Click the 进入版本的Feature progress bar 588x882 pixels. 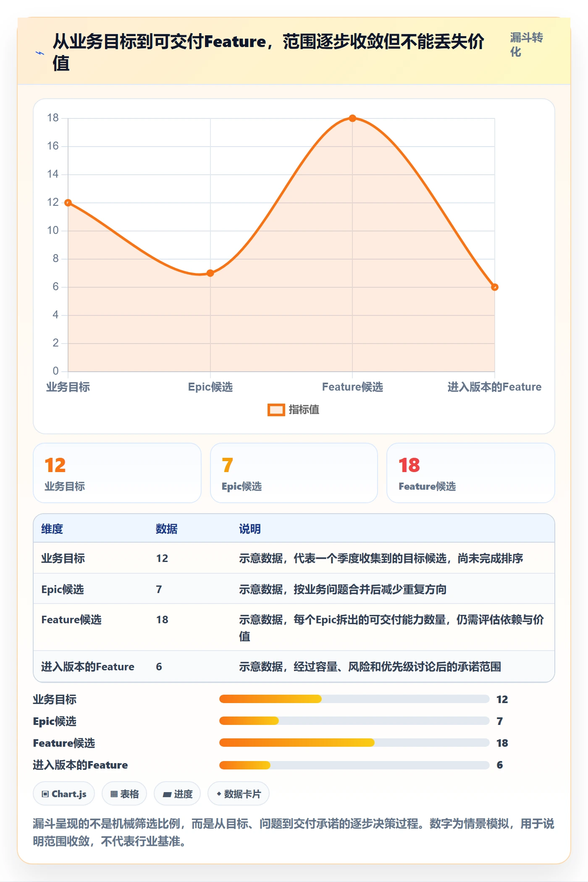tap(354, 764)
